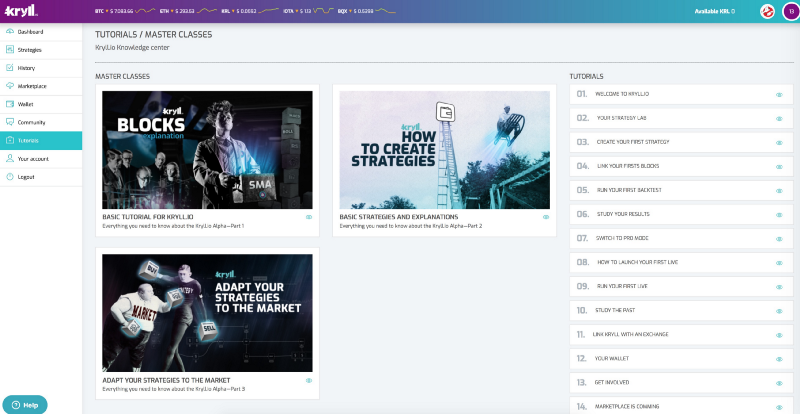
Task: Open tutorial 01 Welcome to Kryll.io
Action: (681, 94)
